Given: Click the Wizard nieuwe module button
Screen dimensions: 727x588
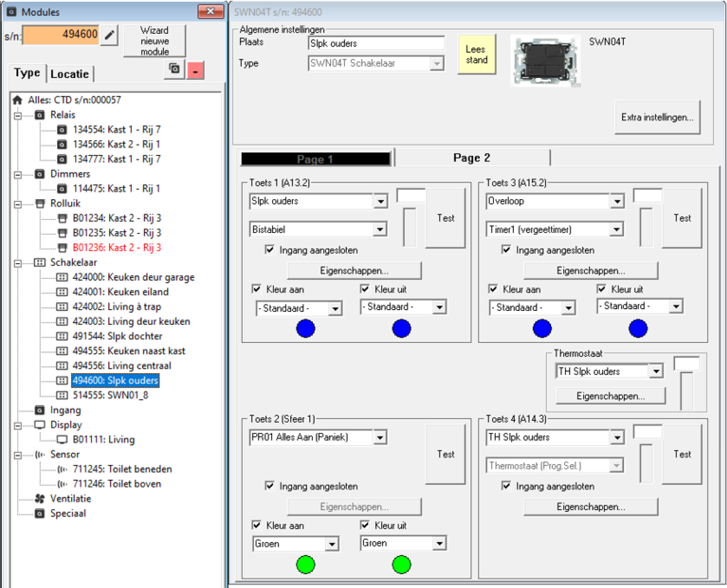Looking at the screenshot, I should (x=154, y=41).
